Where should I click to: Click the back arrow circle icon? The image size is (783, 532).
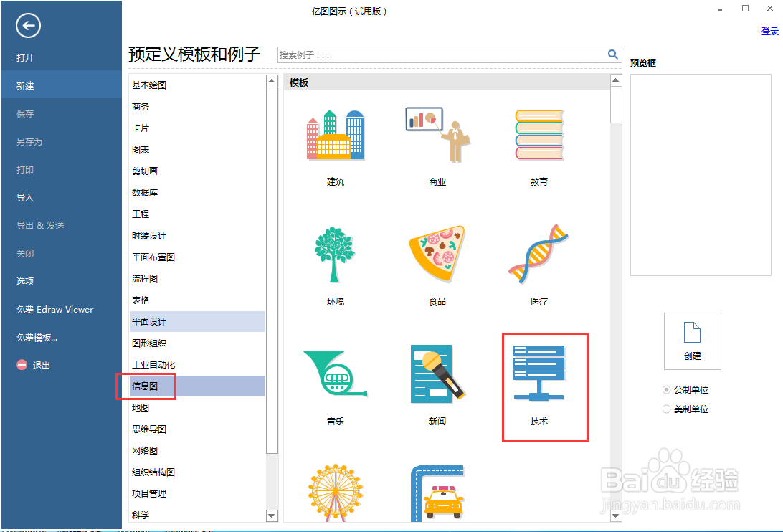pos(28,26)
